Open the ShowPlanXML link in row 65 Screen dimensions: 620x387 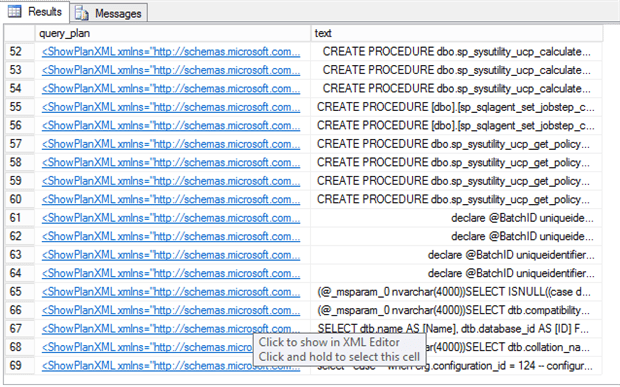[171, 292]
